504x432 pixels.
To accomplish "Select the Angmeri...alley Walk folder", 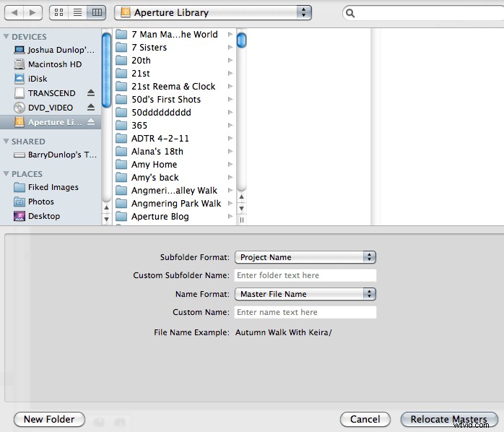I will pos(174,191).
